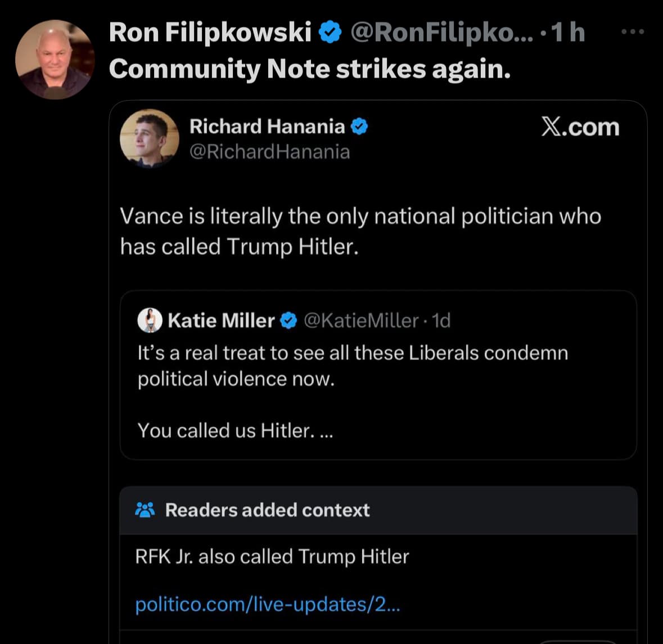
Task: Click the @RonFilipko handle
Action: (441, 32)
